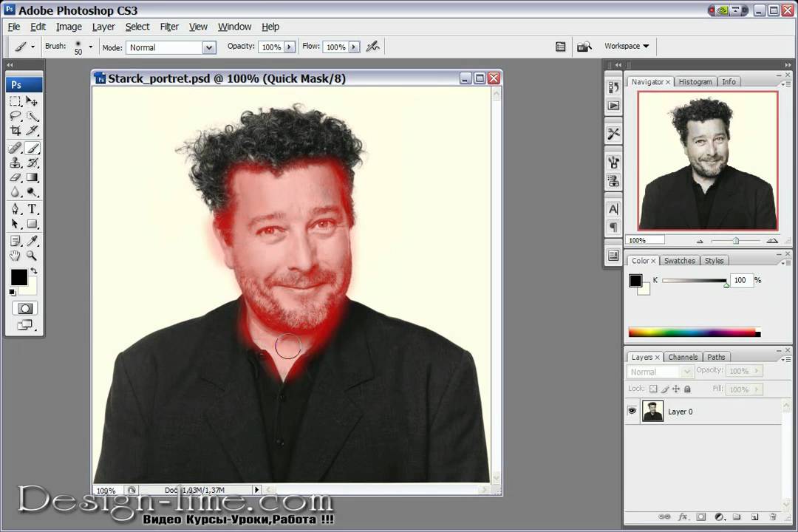Enable airbrush option in options bar

click(373, 47)
